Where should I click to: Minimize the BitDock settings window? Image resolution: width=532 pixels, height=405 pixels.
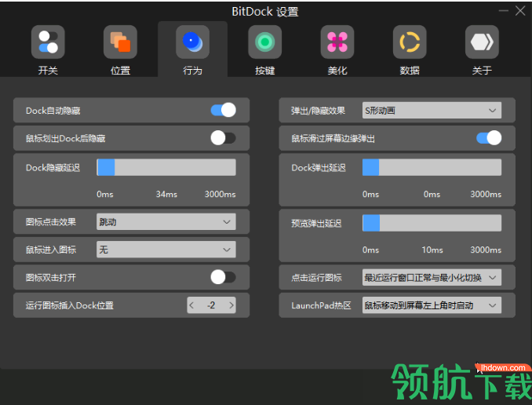point(504,11)
